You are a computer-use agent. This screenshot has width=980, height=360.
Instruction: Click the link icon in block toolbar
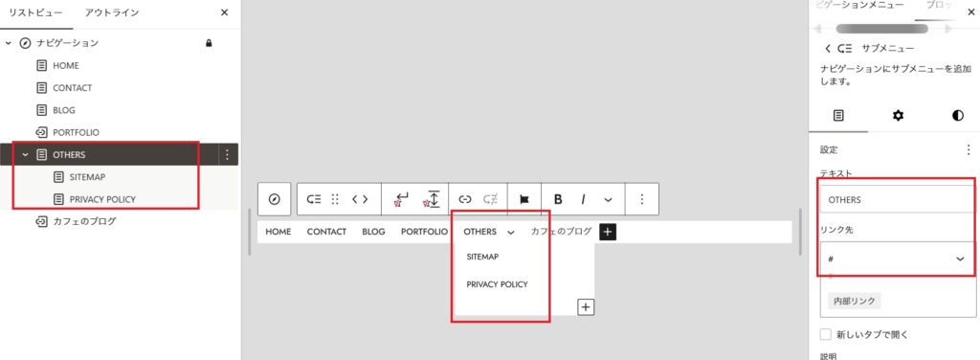(464, 199)
